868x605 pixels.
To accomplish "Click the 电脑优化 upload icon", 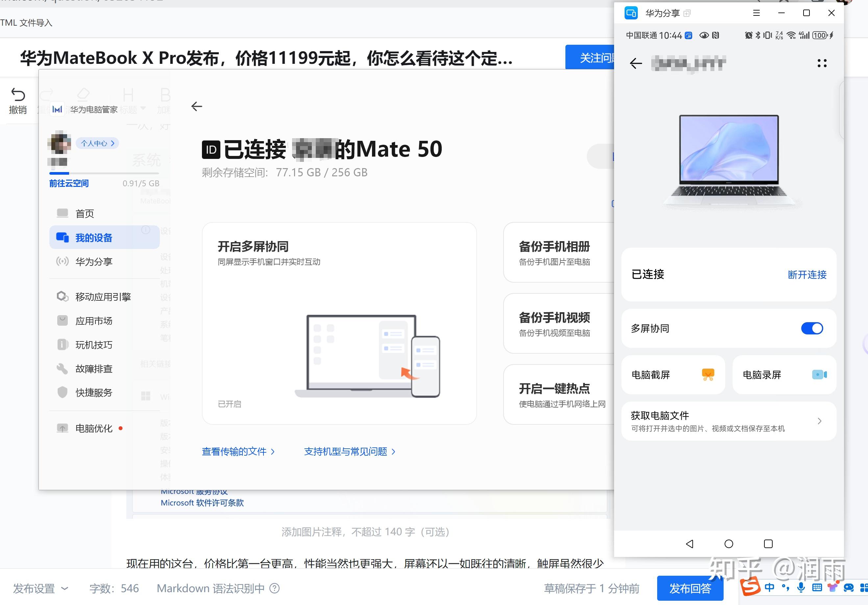I will pos(62,428).
